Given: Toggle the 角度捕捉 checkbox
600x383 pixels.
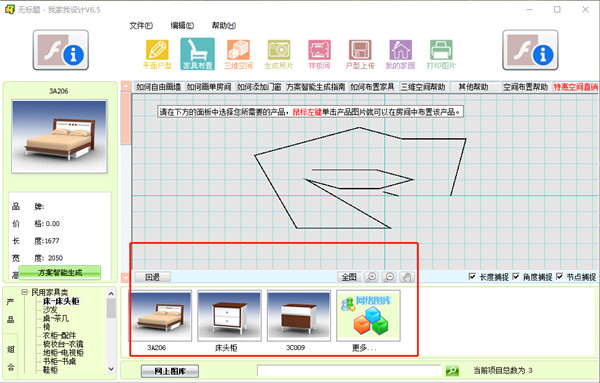Looking at the screenshot, I should pyautogui.click(x=516, y=276).
